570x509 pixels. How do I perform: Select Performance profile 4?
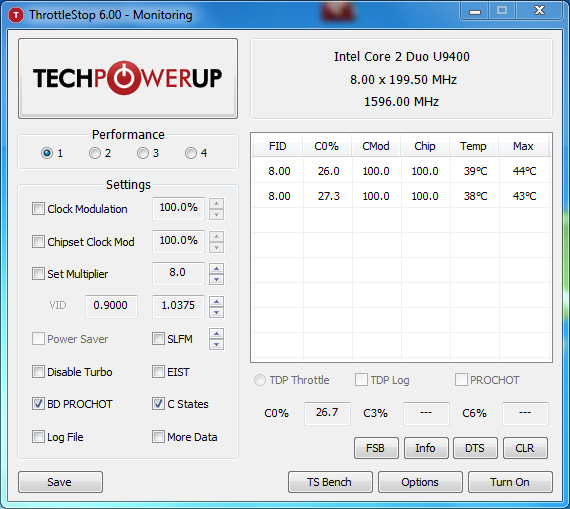191,153
